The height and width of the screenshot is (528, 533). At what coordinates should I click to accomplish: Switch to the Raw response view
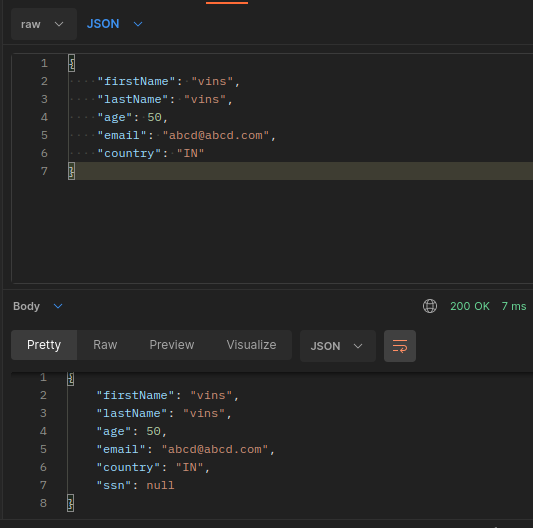click(105, 345)
